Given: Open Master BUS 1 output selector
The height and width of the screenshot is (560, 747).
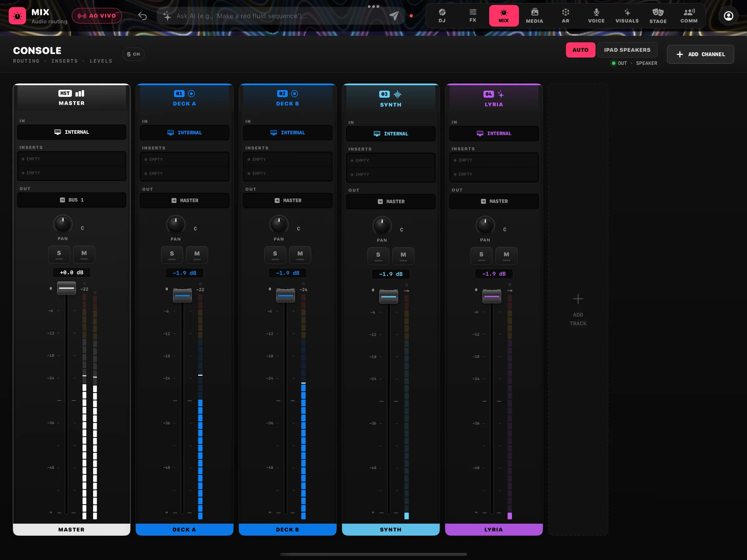Looking at the screenshot, I should coord(72,200).
